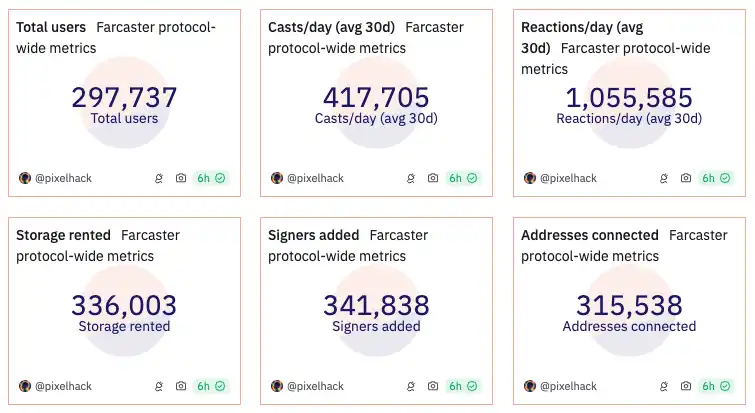Click camera icon on Reactions/day card

click(686, 178)
